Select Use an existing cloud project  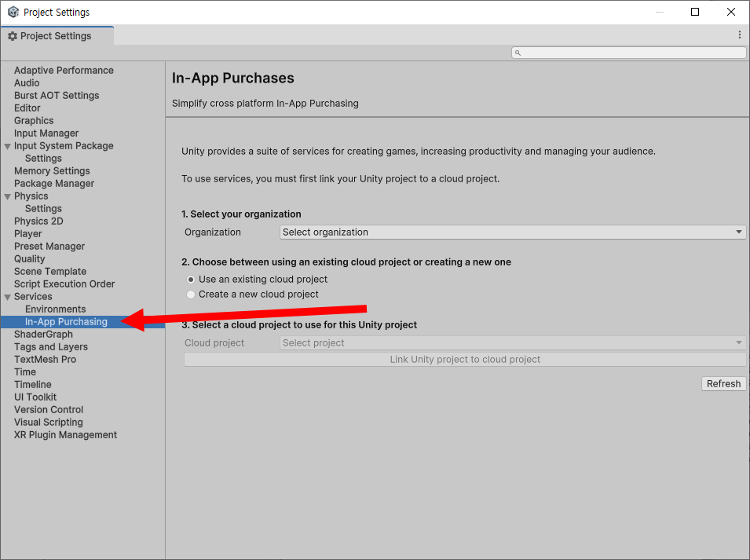point(191,280)
